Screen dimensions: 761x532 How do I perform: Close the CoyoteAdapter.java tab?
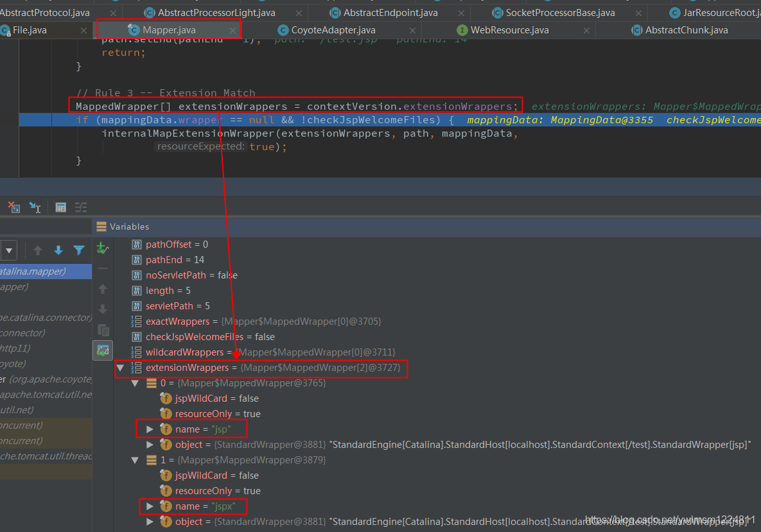point(412,31)
